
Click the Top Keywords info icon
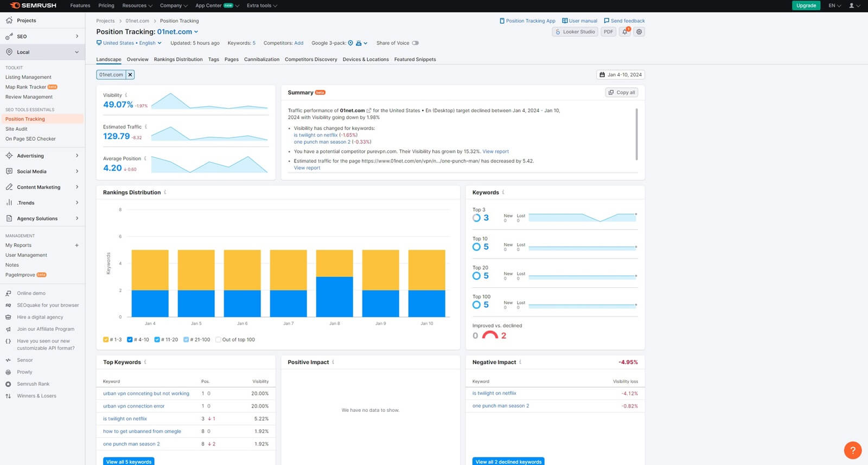click(145, 362)
